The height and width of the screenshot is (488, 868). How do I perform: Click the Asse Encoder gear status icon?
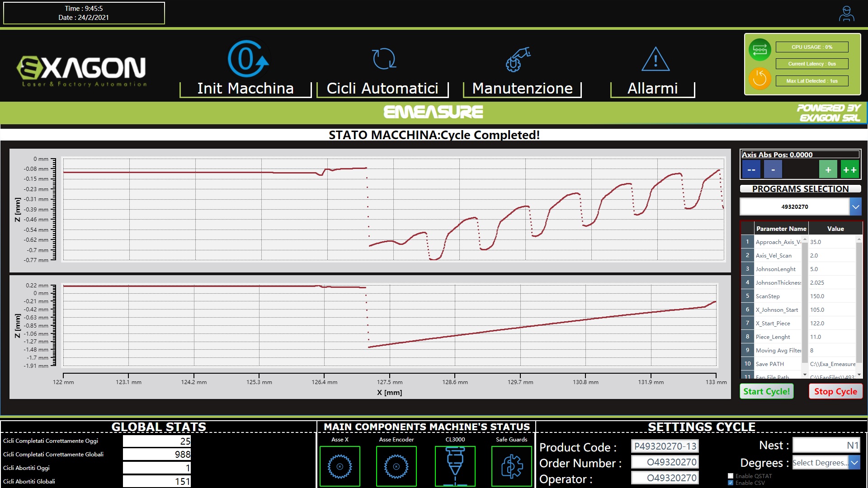(x=396, y=466)
